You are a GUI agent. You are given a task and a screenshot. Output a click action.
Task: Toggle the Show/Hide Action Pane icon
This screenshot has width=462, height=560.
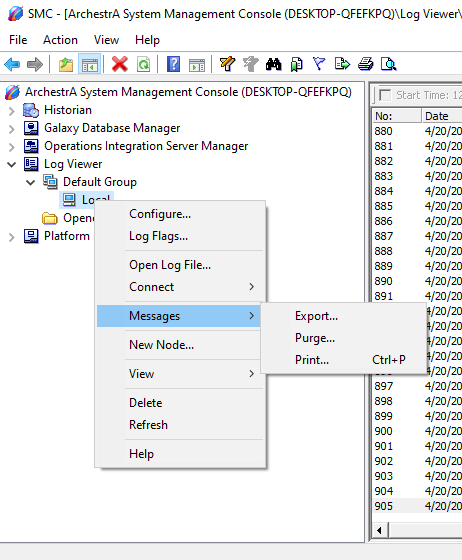point(197,65)
